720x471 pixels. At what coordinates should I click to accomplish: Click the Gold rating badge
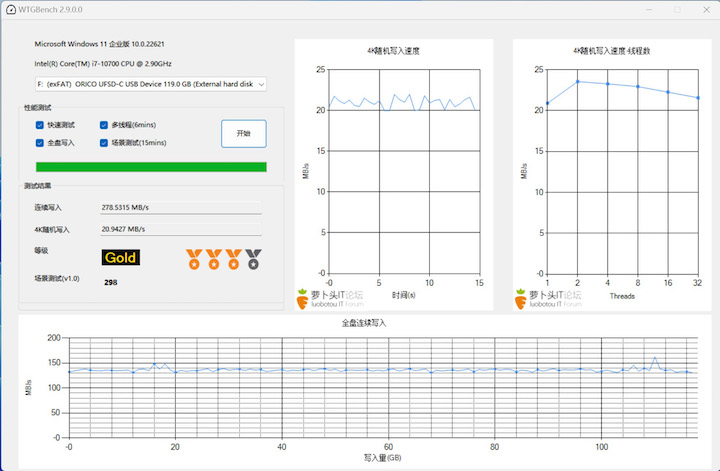point(120,258)
